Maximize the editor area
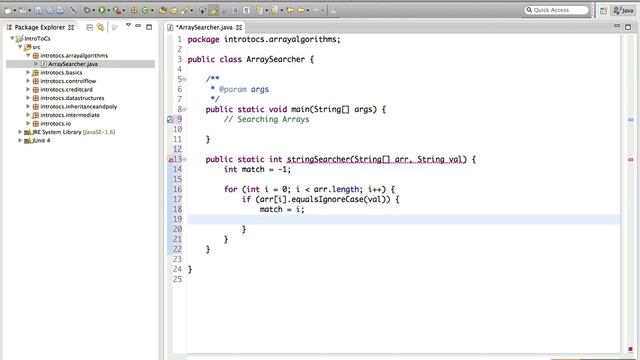Viewport: 640px width, 360px height. tap(628, 27)
